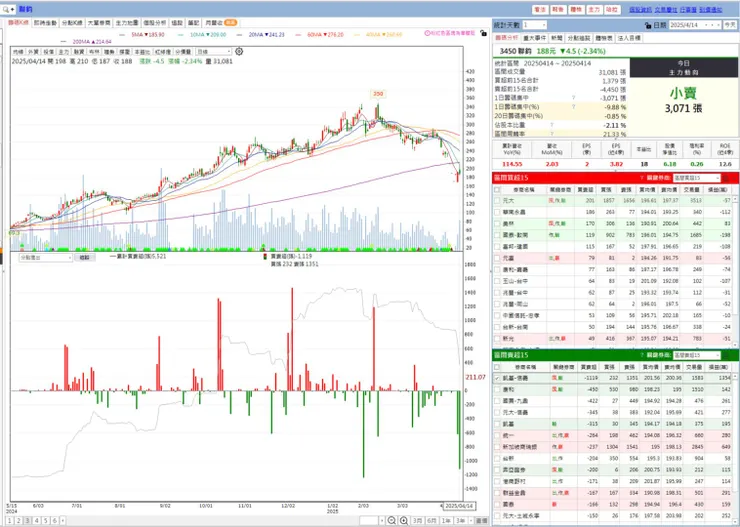Switch to 月營收 tab
The image size is (740, 527).
click(220, 23)
